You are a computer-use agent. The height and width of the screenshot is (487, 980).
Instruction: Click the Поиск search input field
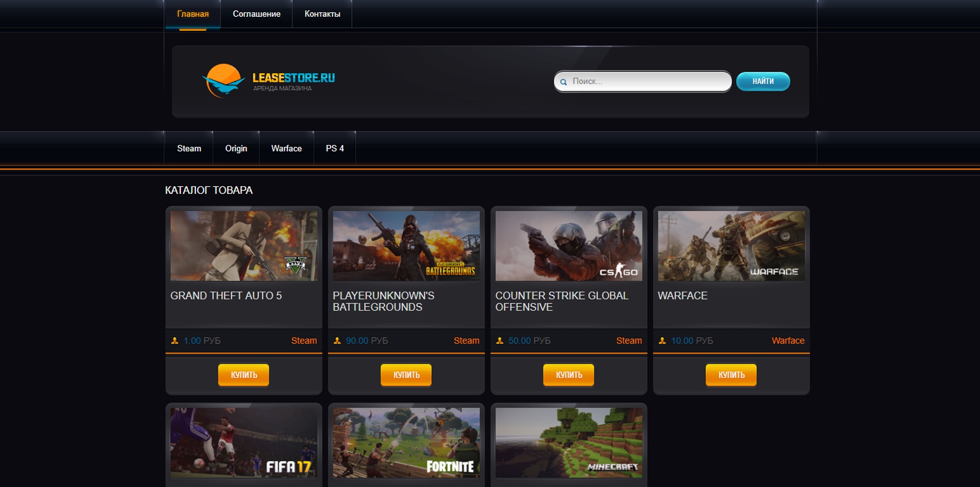click(648, 82)
